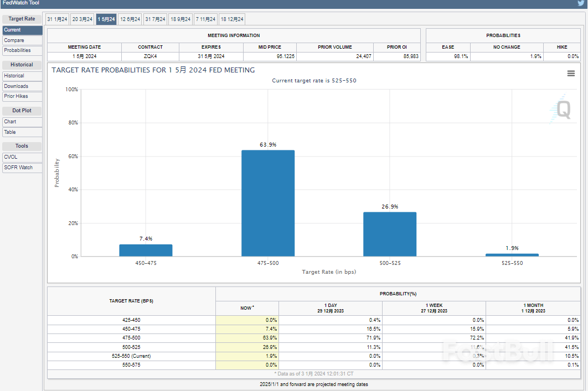Select the 31 1月24 meeting tab

click(57, 19)
